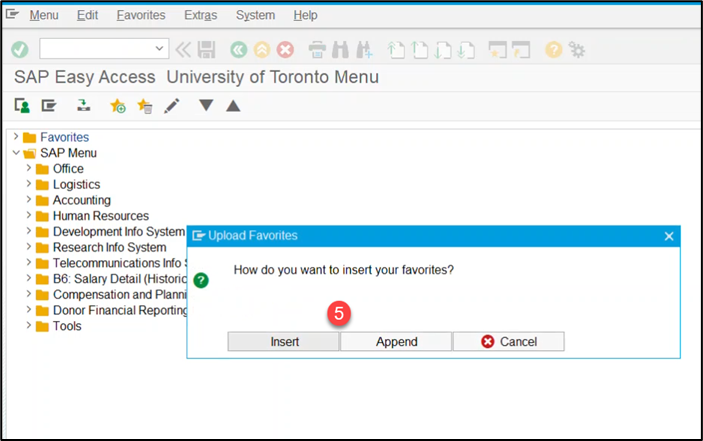Click the Delete Favorites star icon

145,106
